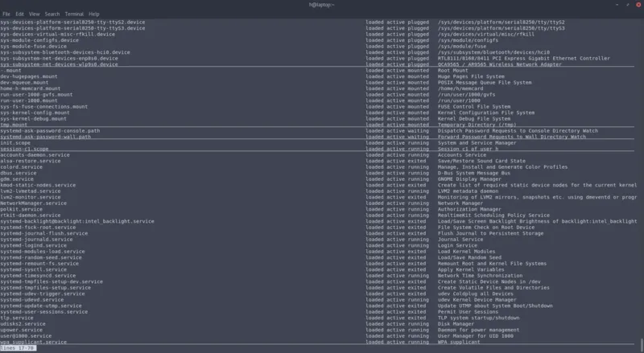Click 'Login Service' description text
This screenshot has width=644, height=353.
(x=457, y=245)
